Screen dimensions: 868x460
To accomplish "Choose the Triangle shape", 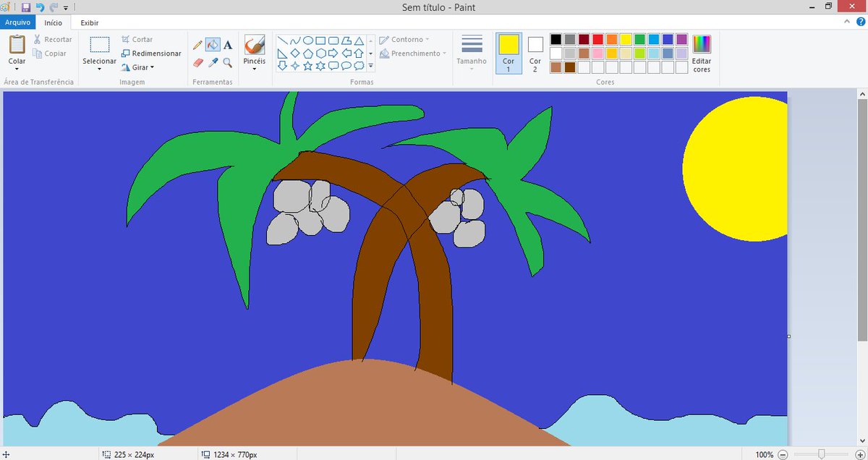I will coord(359,41).
